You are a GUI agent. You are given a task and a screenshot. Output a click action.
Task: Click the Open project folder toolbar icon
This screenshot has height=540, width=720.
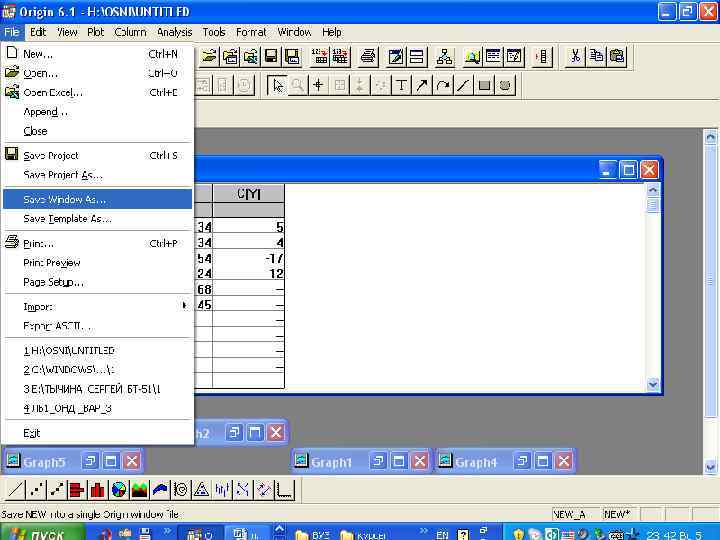tap(209, 57)
